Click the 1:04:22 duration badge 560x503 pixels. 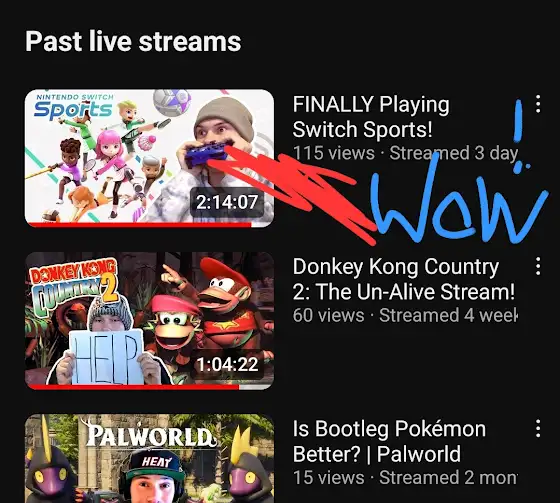pyautogui.click(x=227, y=364)
